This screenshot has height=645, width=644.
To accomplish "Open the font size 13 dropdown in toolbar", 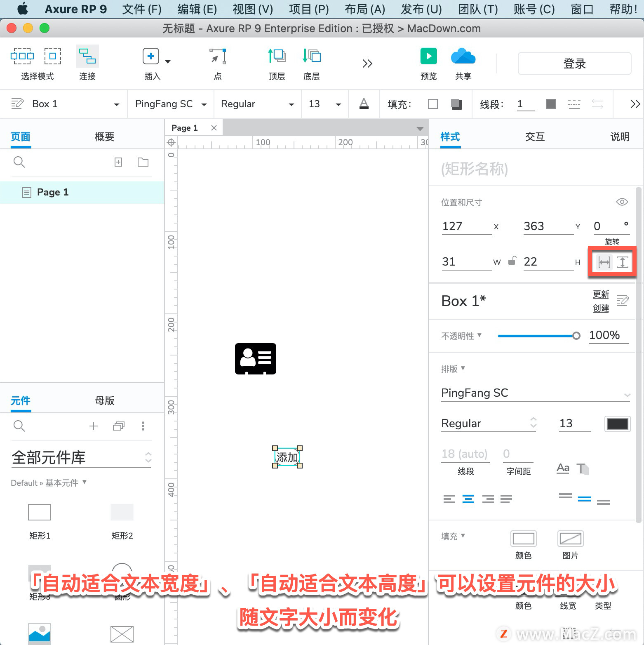I will pyautogui.click(x=338, y=105).
